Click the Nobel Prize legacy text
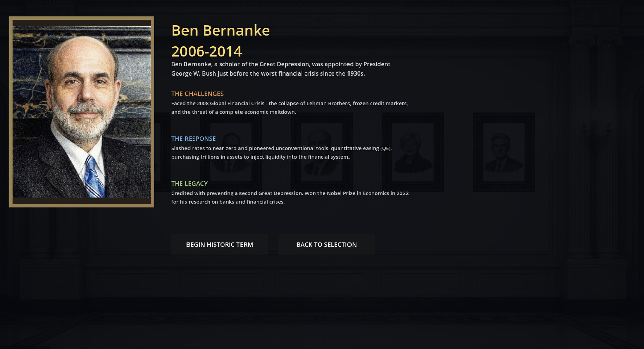This screenshot has height=349, width=644. coord(290,197)
